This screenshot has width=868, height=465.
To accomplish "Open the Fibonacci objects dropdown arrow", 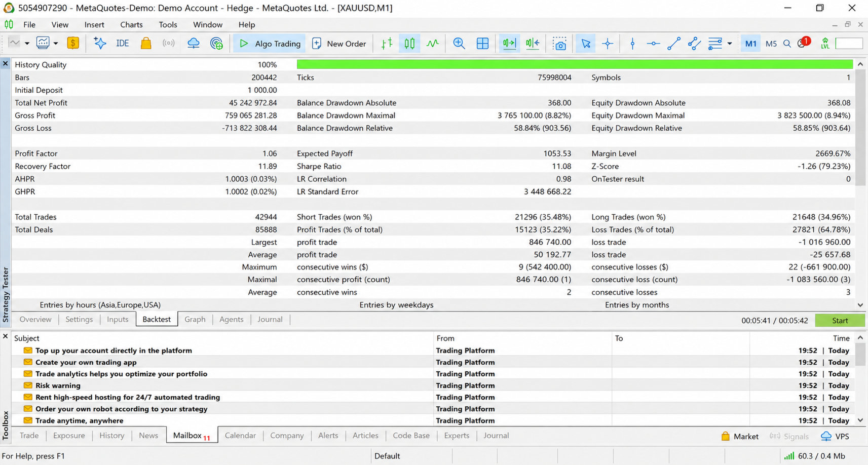I will [x=730, y=44].
